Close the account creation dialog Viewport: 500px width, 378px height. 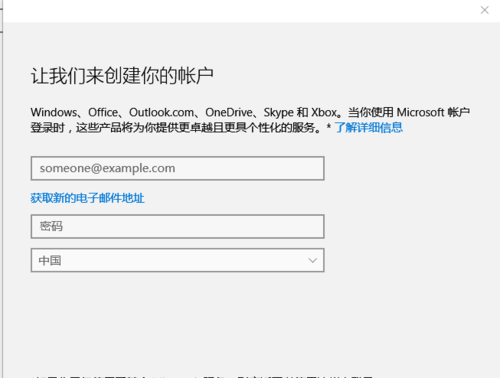(484, 10)
